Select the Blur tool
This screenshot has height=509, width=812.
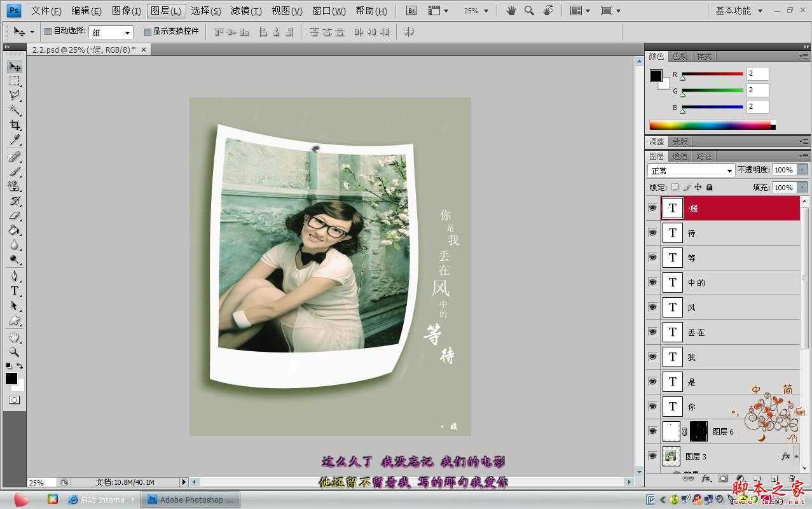click(15, 244)
